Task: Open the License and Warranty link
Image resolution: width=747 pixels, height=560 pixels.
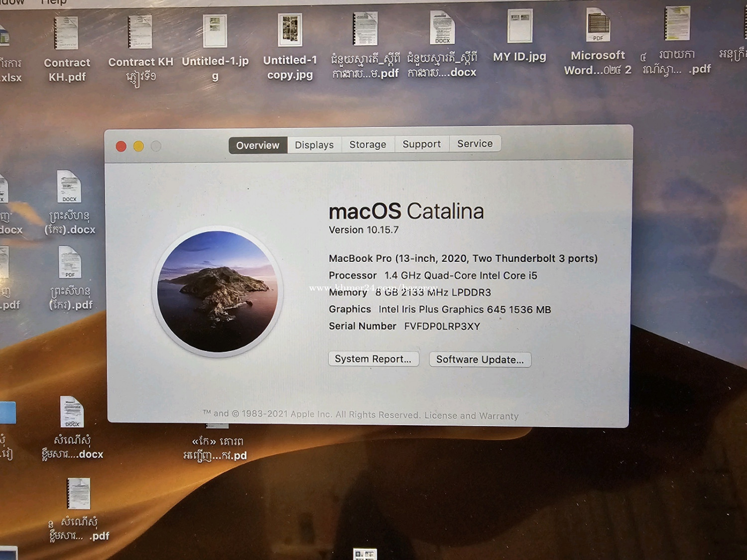Action: (472, 416)
